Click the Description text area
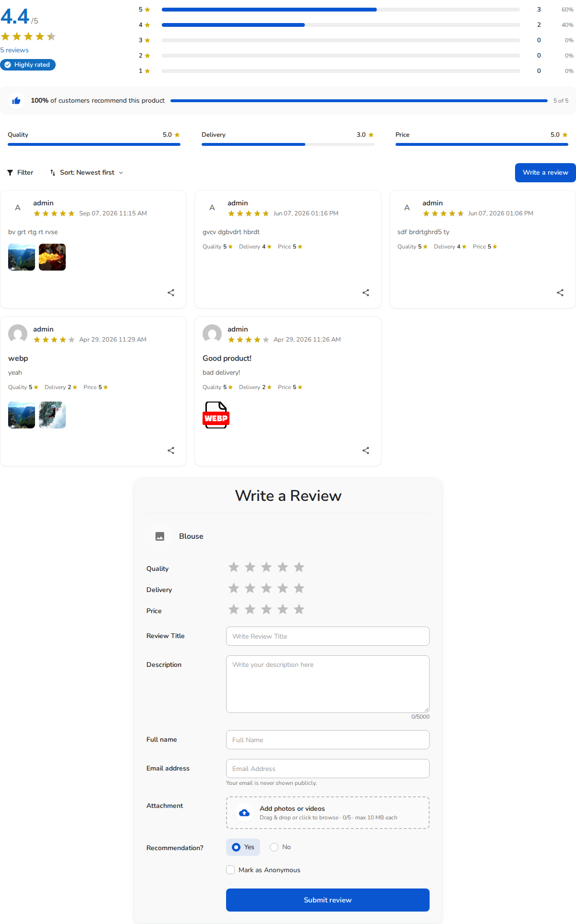 pyautogui.click(x=328, y=684)
